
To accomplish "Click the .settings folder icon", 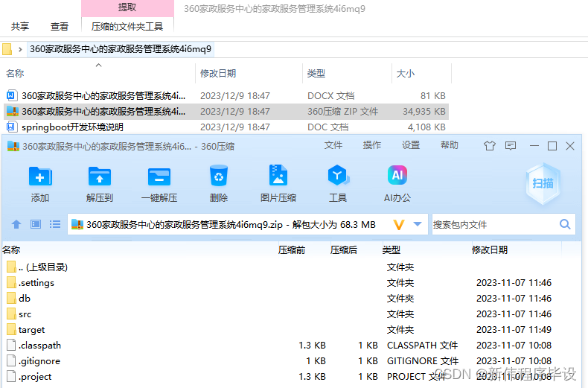I will pos(12,282).
